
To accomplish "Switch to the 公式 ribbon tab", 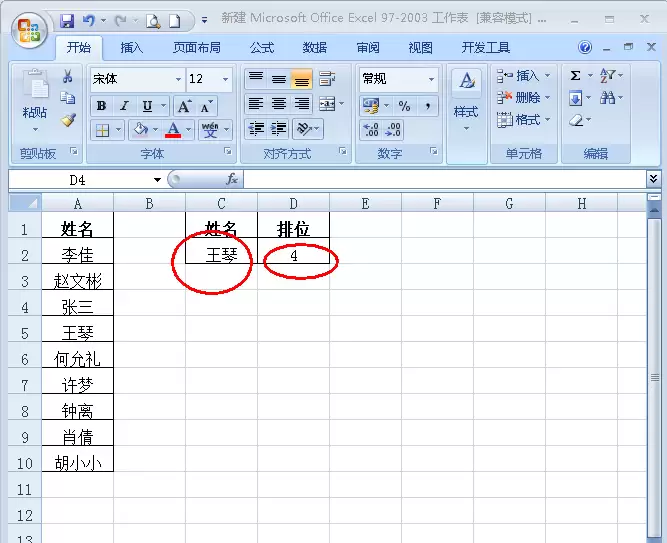I will coord(262,48).
